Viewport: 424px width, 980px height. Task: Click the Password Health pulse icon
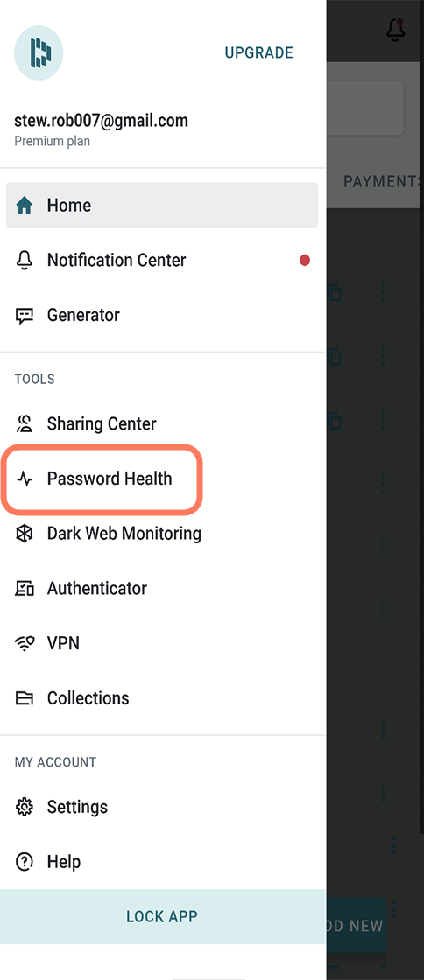click(x=25, y=479)
